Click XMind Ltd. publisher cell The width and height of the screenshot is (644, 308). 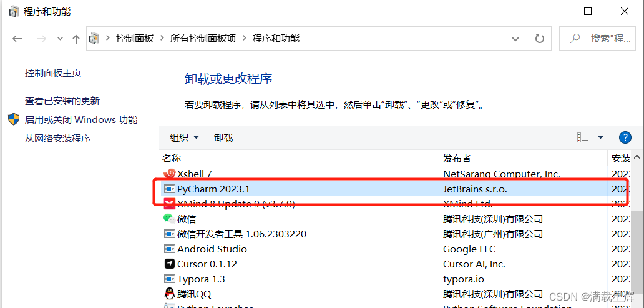[467, 204]
